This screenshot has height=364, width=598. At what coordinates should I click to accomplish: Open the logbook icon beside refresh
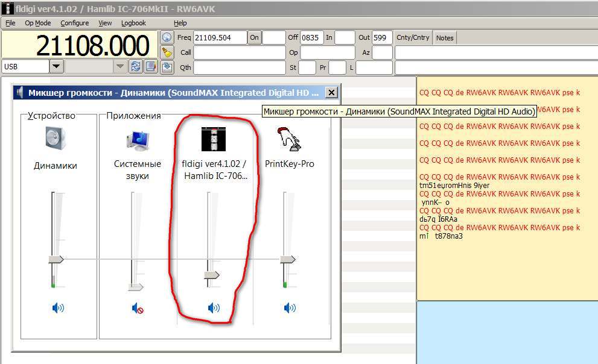[150, 66]
